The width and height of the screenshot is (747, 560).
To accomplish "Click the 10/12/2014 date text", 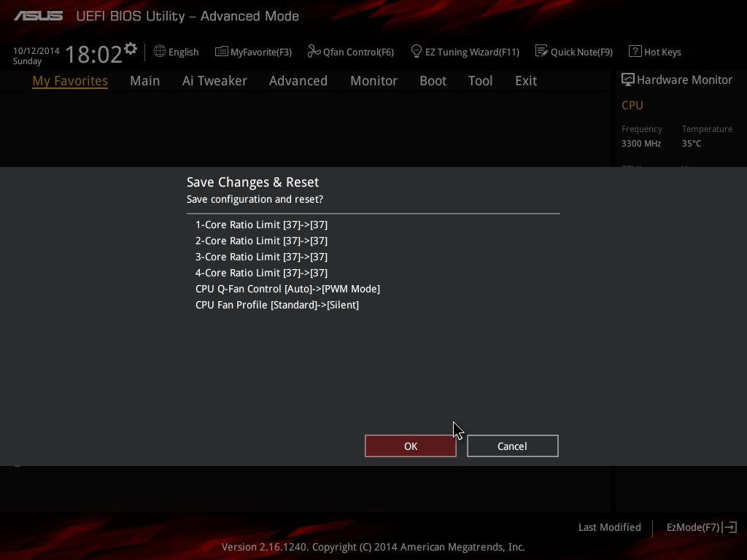I will point(36,50).
